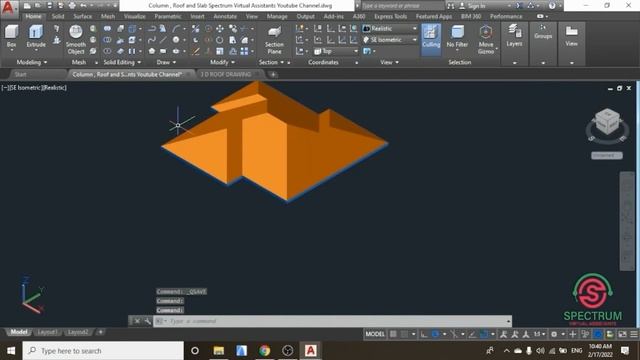
Task: Close the command line with X icon
Action: [x=138, y=321]
